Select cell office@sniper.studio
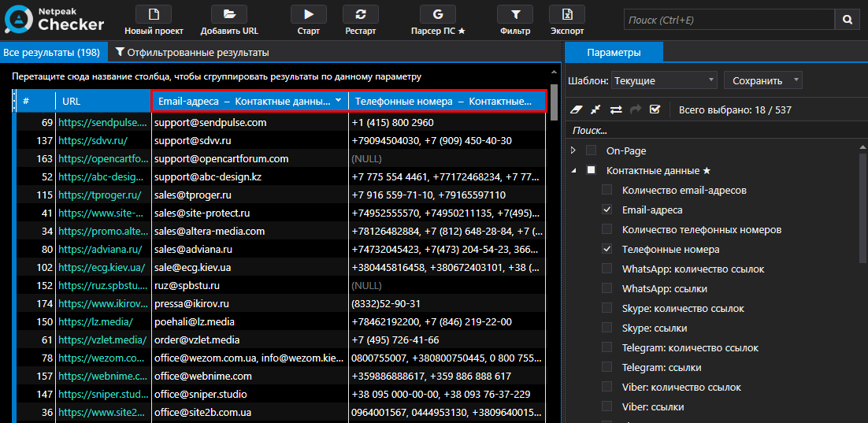This screenshot has width=868, height=423. click(250, 394)
